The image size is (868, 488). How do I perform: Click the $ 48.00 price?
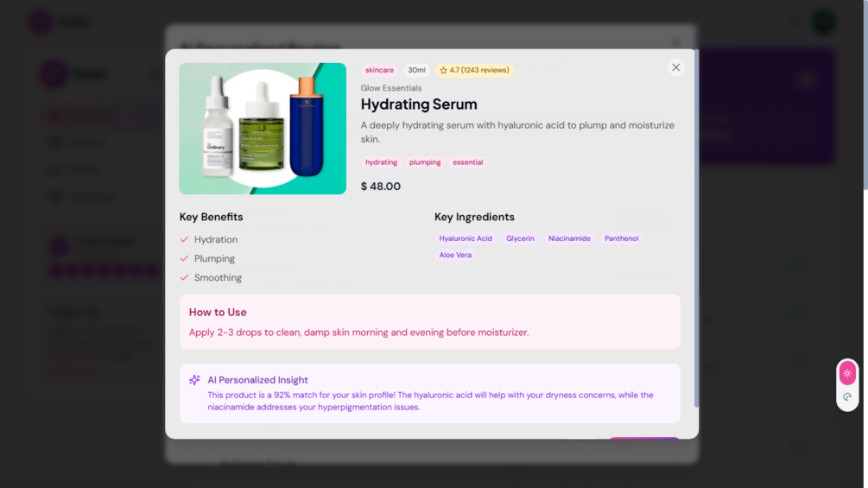click(380, 187)
